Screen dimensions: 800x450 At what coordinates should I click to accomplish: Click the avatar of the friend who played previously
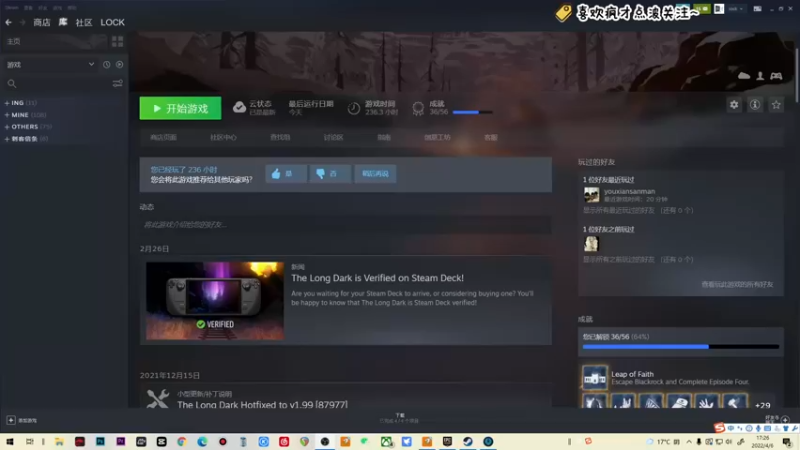click(591, 244)
